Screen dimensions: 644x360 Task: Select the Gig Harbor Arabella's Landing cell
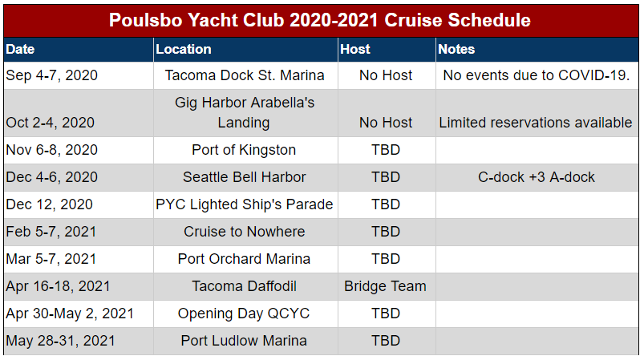[x=244, y=113]
